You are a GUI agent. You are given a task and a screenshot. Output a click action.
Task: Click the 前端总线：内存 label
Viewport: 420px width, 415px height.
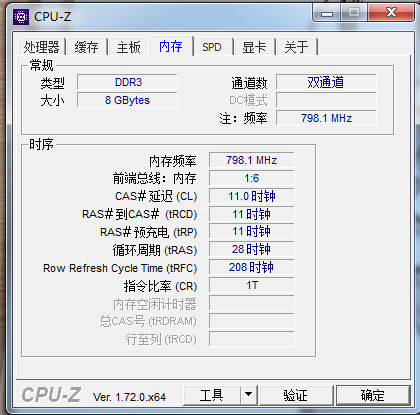[x=155, y=178]
